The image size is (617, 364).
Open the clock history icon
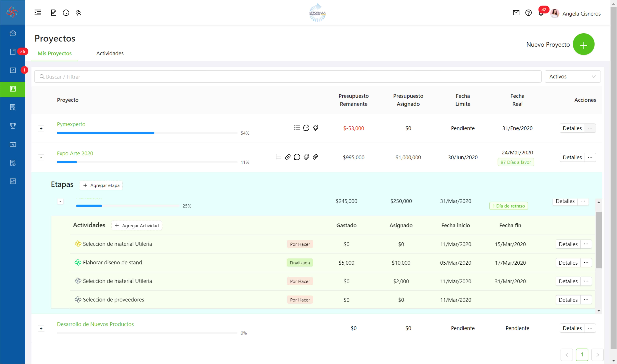point(66,13)
